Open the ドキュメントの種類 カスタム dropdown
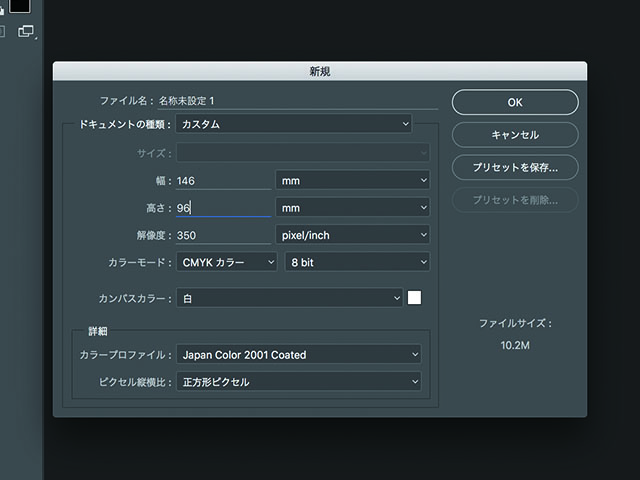The image size is (640, 480). pos(294,124)
